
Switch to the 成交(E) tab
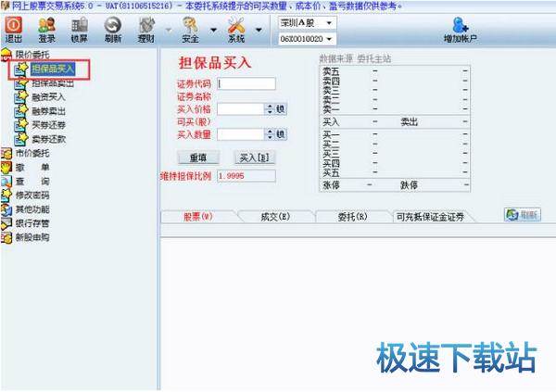point(275,217)
